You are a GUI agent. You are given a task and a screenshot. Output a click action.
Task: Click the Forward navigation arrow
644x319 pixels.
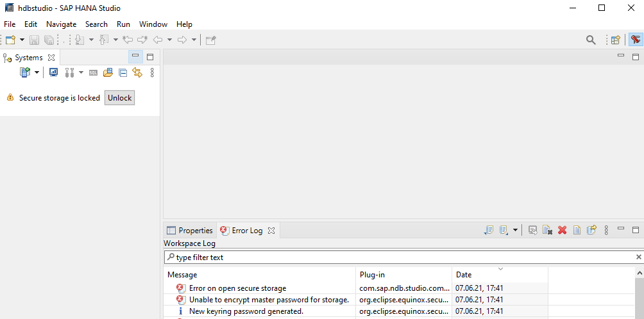click(182, 40)
